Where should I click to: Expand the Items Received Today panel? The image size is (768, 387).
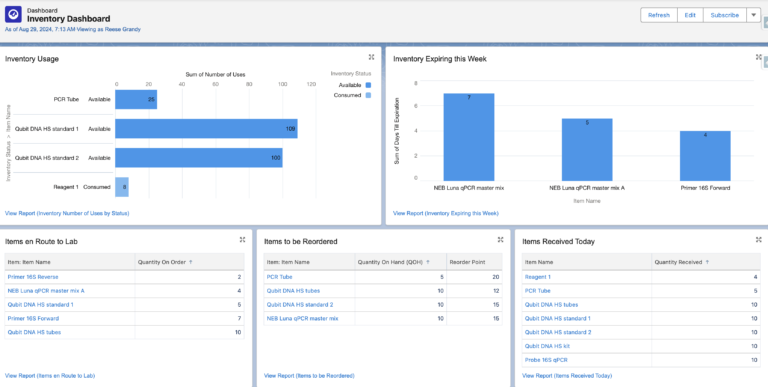(759, 240)
